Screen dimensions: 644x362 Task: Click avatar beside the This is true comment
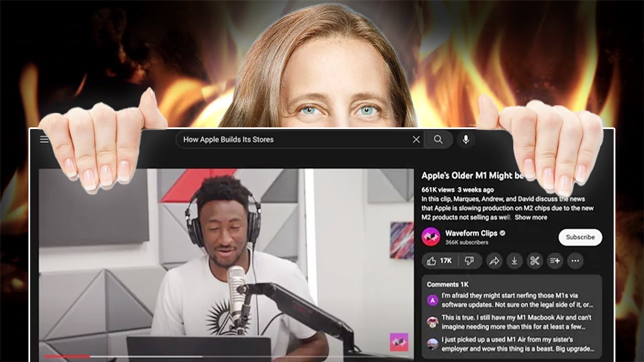(x=432, y=322)
